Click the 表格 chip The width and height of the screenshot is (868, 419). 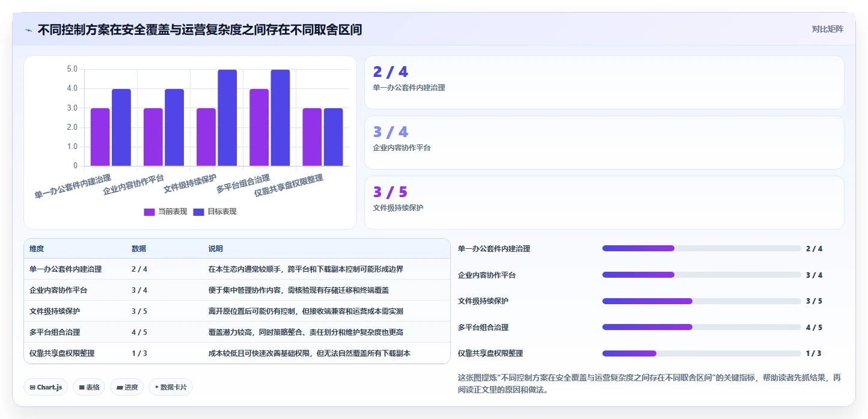click(x=89, y=387)
